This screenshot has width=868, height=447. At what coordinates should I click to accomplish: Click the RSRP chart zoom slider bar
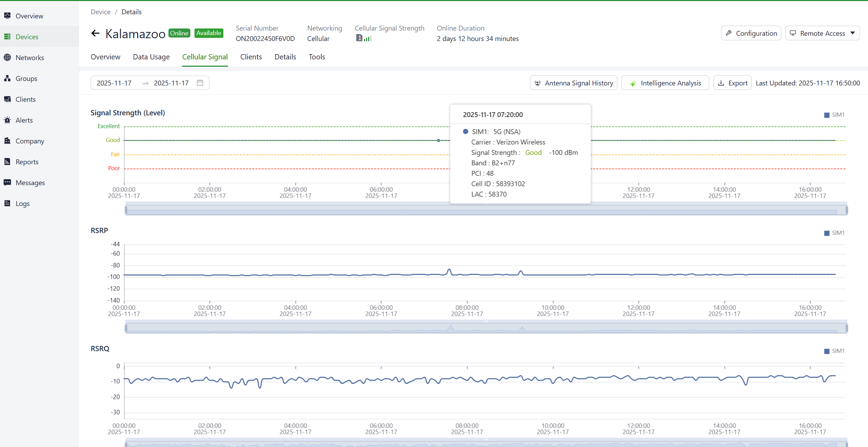tap(486, 328)
